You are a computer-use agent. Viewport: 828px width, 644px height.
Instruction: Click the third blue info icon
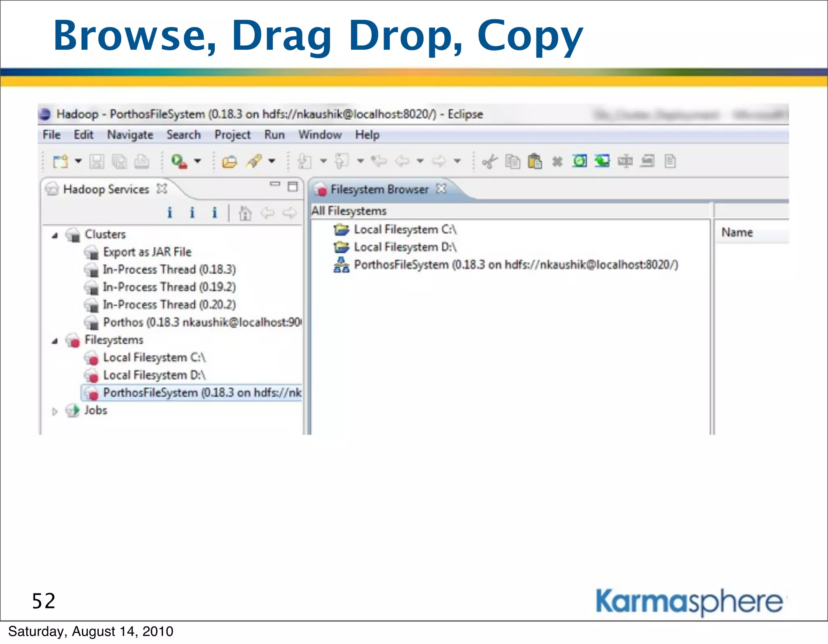click(x=215, y=213)
